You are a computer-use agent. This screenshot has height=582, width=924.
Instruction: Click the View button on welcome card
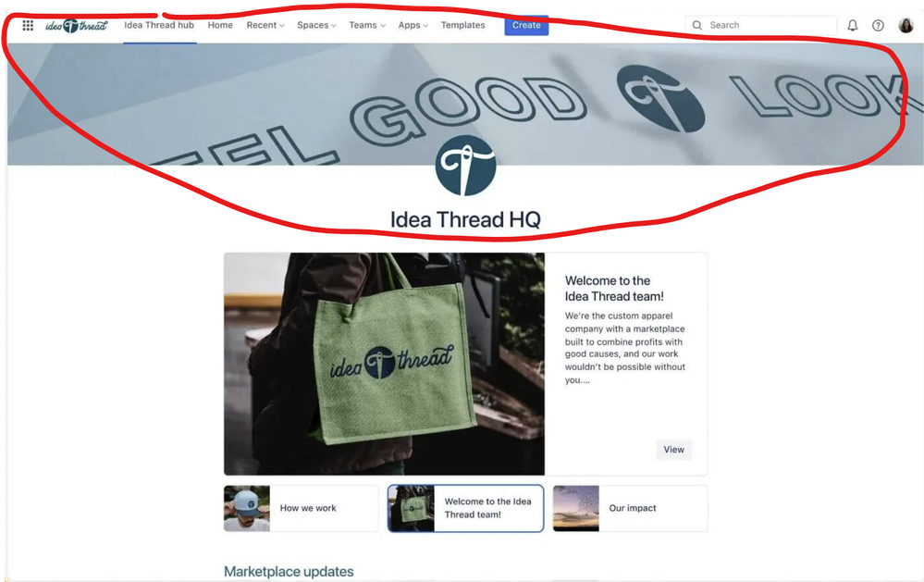tap(673, 450)
